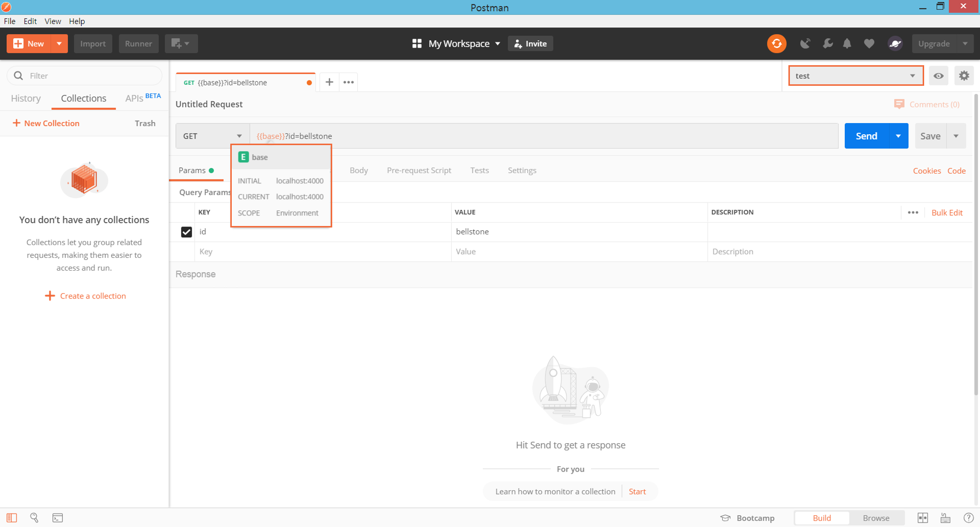Toggle the sidebar icon in the status bar
980x527 pixels.
(x=12, y=518)
